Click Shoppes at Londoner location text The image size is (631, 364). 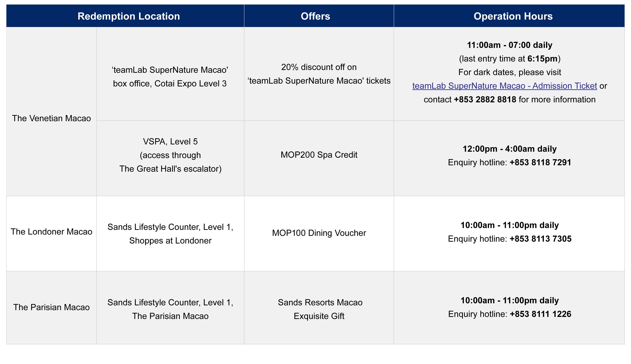(170, 240)
